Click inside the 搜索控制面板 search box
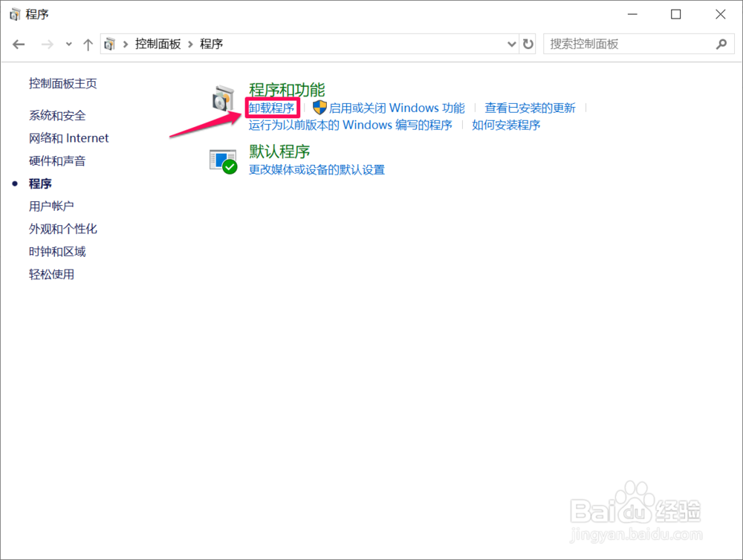 pos(632,44)
